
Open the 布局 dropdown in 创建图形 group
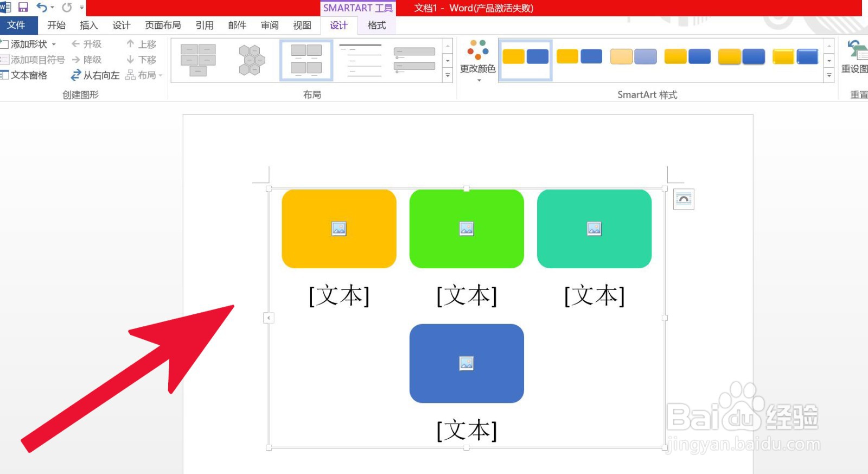[x=144, y=75]
